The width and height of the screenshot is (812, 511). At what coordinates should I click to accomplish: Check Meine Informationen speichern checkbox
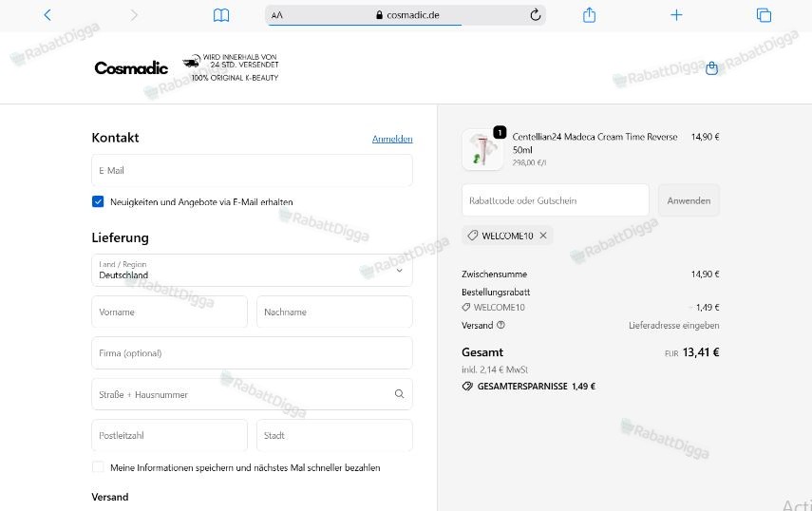(x=98, y=467)
